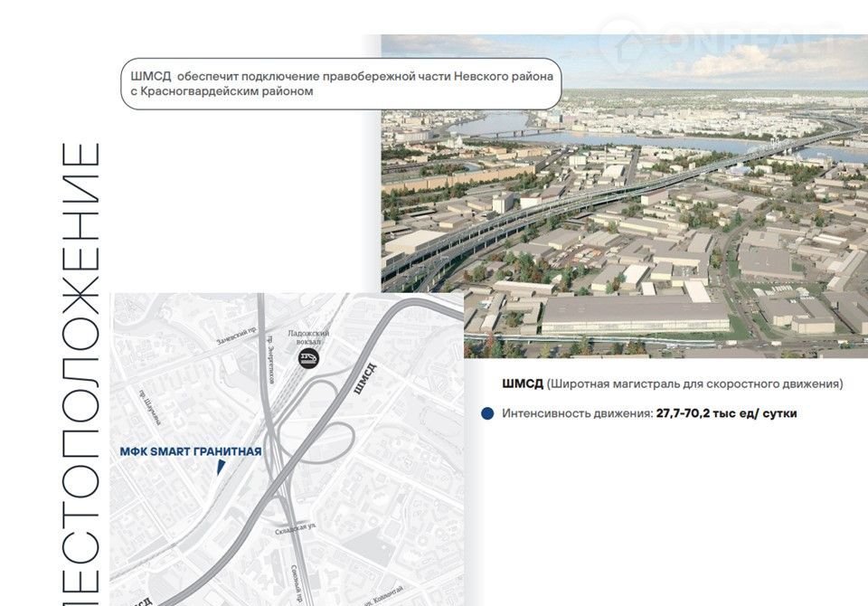
Task: Click the пр. Шаумяна street label
Action: pos(150,406)
